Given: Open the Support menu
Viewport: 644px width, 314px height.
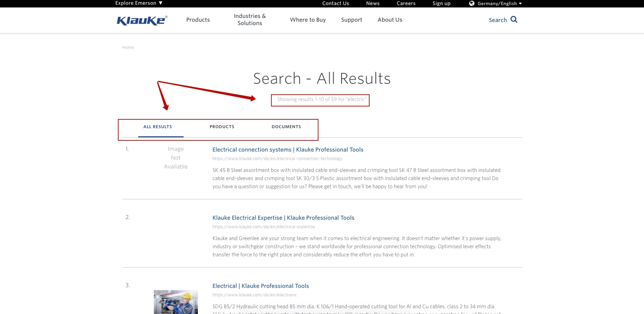Looking at the screenshot, I should tap(352, 20).
